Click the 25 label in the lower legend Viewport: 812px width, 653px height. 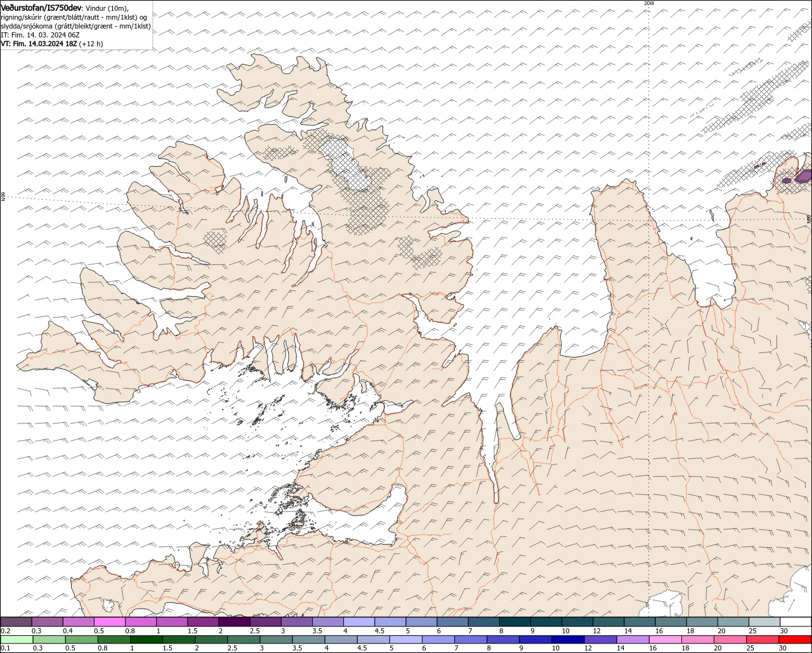tap(750, 648)
